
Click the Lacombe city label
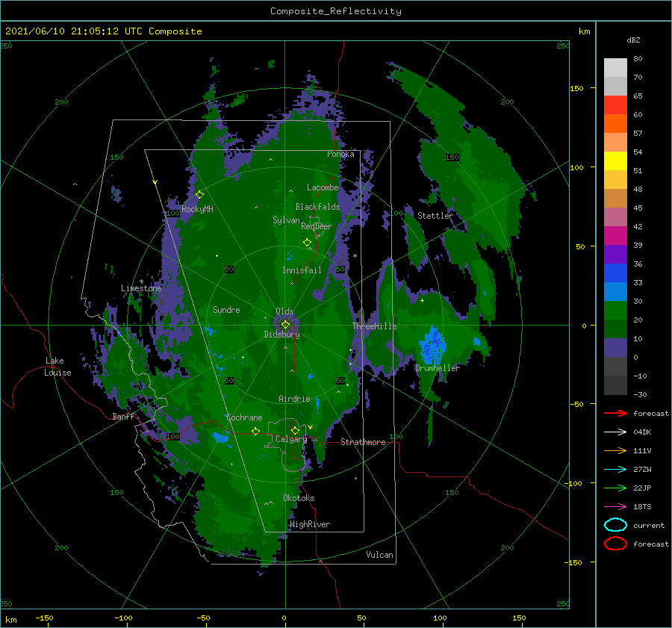pos(323,187)
